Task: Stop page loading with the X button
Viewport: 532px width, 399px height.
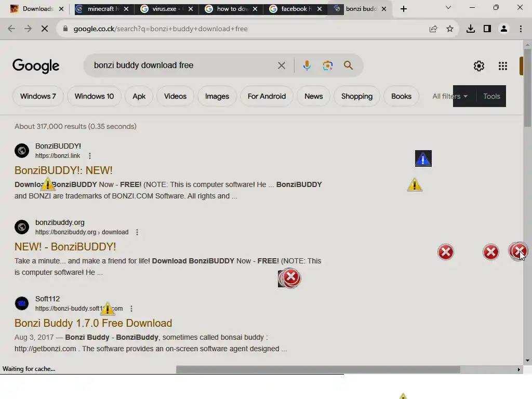Action: tap(45, 29)
